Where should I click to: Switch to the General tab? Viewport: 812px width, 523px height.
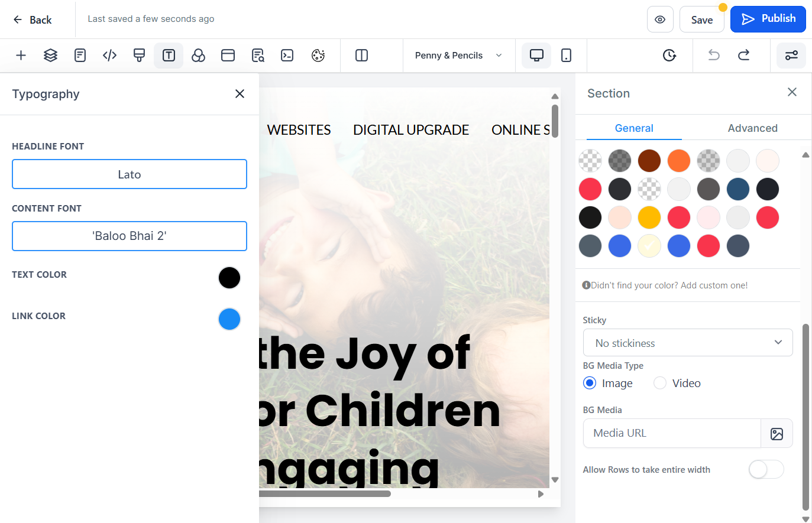pos(634,128)
